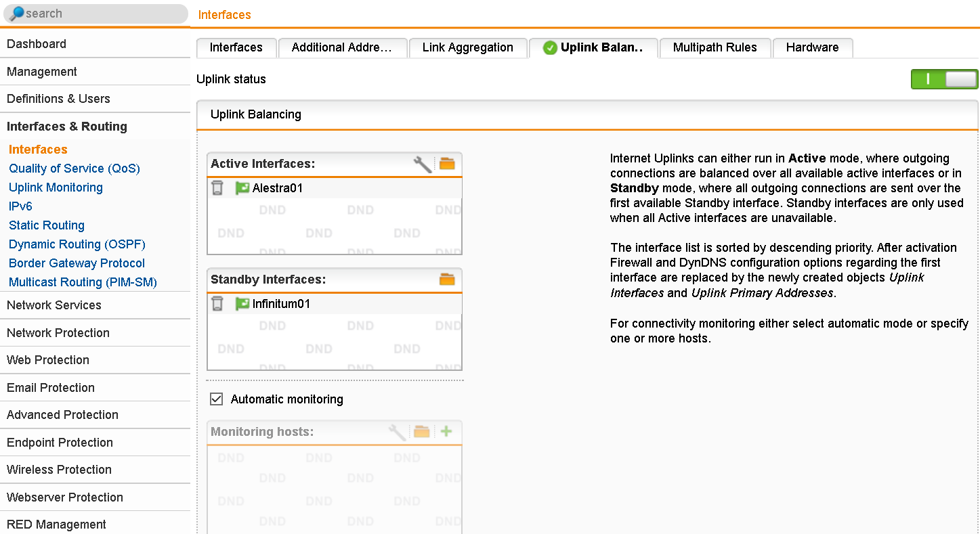Open the IPv6 link

pyautogui.click(x=20, y=206)
